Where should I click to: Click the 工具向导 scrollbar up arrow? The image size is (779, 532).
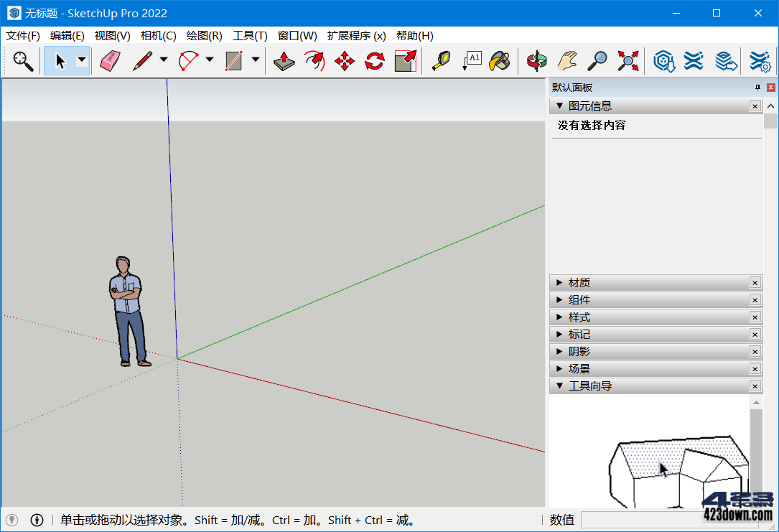pyautogui.click(x=756, y=402)
